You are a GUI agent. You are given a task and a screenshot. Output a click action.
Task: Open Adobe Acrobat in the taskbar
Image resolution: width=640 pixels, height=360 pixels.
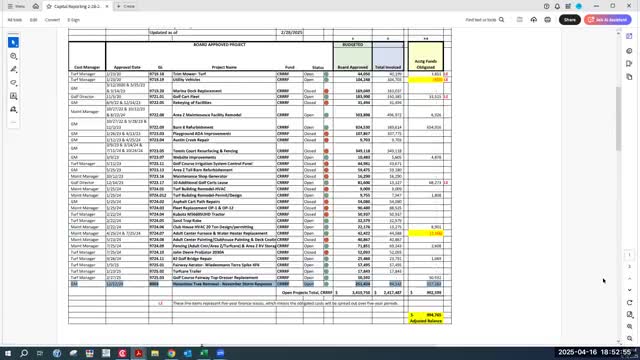(138, 353)
